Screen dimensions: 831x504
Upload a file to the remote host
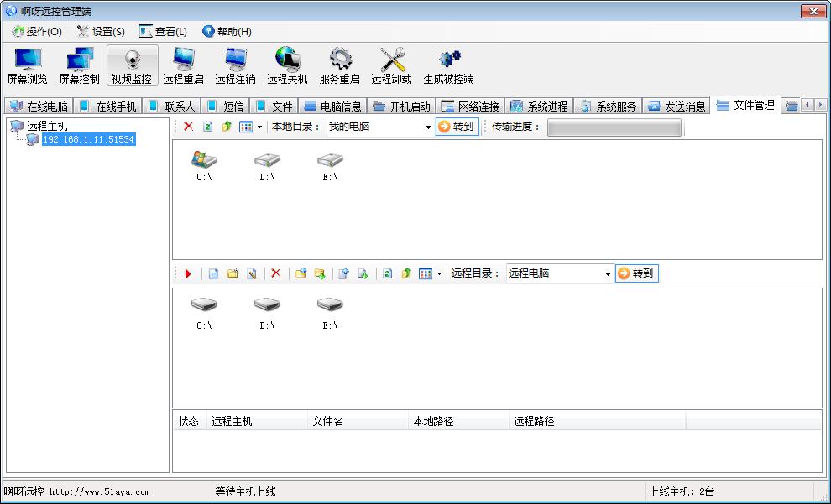pos(343,273)
